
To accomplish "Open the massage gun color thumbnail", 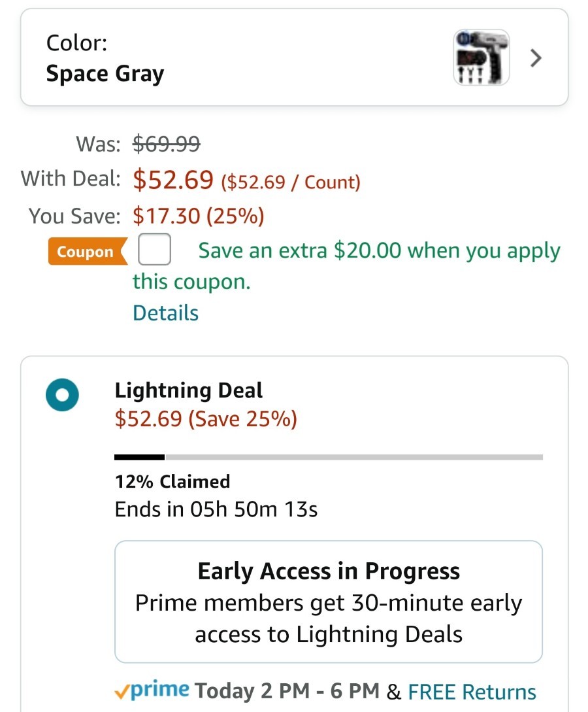I will pos(482,58).
